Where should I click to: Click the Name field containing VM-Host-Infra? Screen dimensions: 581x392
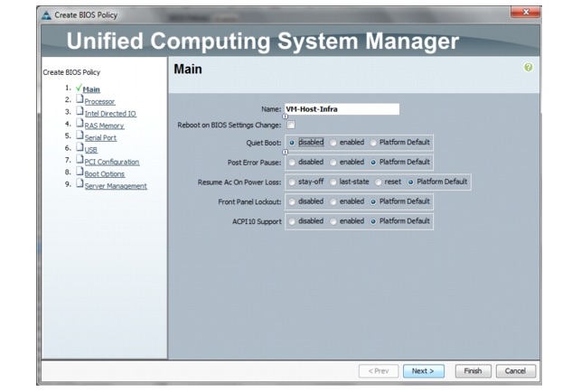[342, 109]
